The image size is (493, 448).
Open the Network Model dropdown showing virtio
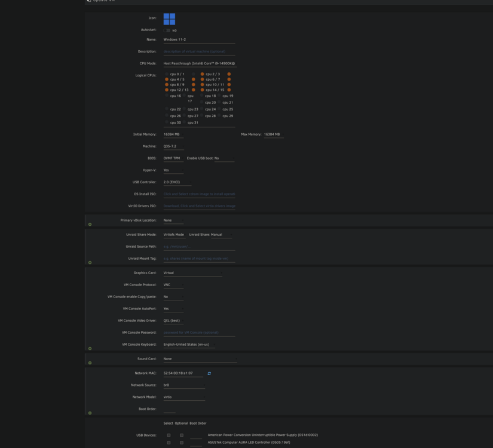click(x=184, y=397)
